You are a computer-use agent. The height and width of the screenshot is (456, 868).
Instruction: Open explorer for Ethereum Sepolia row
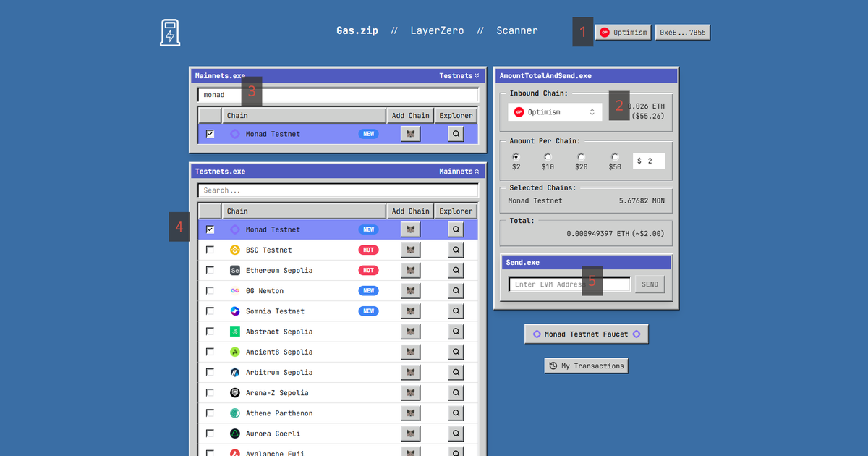click(x=456, y=270)
